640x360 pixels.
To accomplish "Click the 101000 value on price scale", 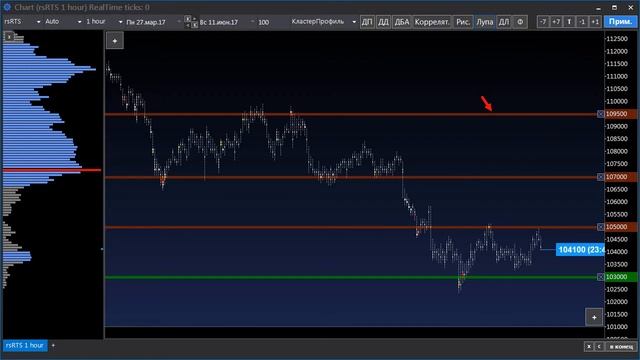I will click(617, 327).
